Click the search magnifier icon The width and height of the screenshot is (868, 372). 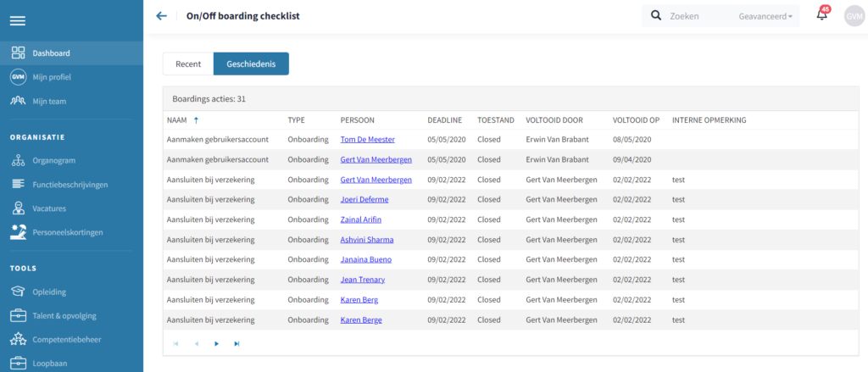pyautogui.click(x=656, y=15)
